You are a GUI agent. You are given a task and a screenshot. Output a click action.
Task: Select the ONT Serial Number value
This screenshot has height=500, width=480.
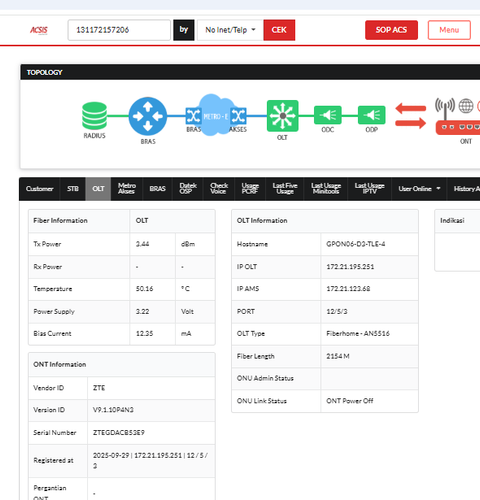tap(119, 432)
